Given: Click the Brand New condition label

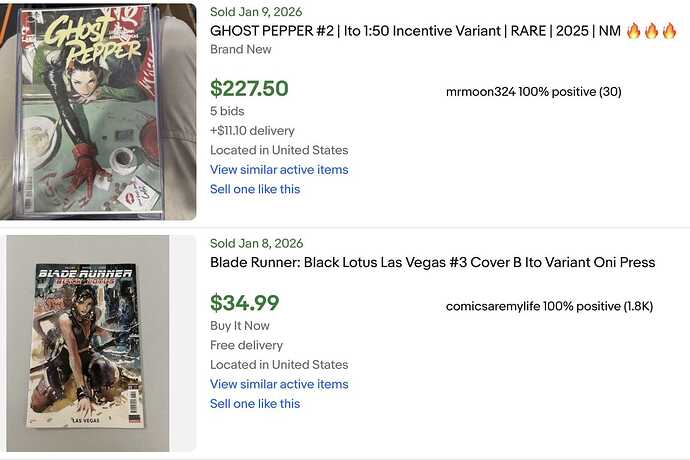Looking at the screenshot, I should pyautogui.click(x=241, y=48).
